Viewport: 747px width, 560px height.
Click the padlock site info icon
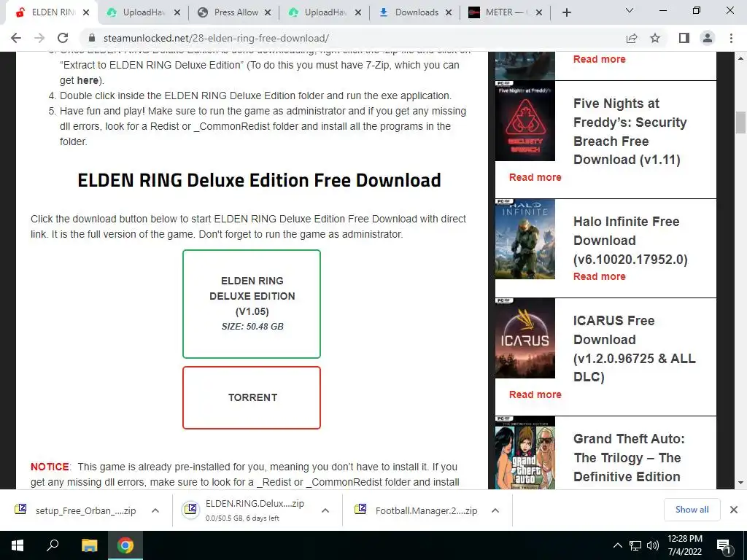click(93, 38)
